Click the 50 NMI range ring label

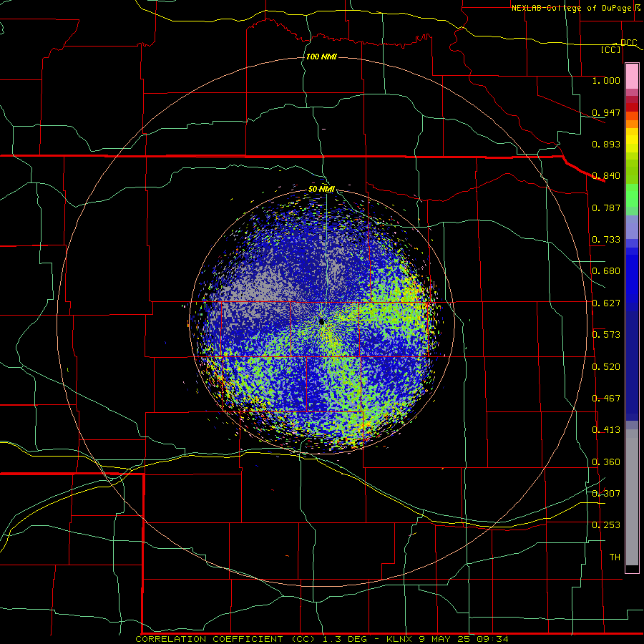pos(321,189)
